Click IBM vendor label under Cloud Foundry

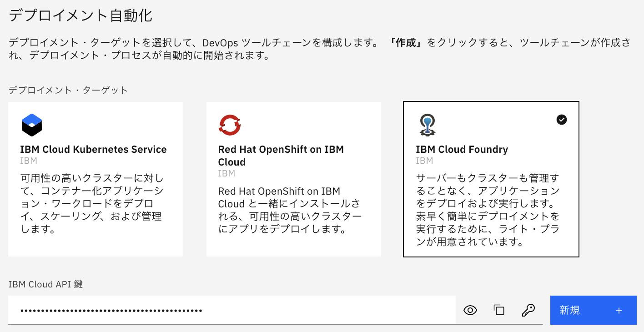coord(424,161)
